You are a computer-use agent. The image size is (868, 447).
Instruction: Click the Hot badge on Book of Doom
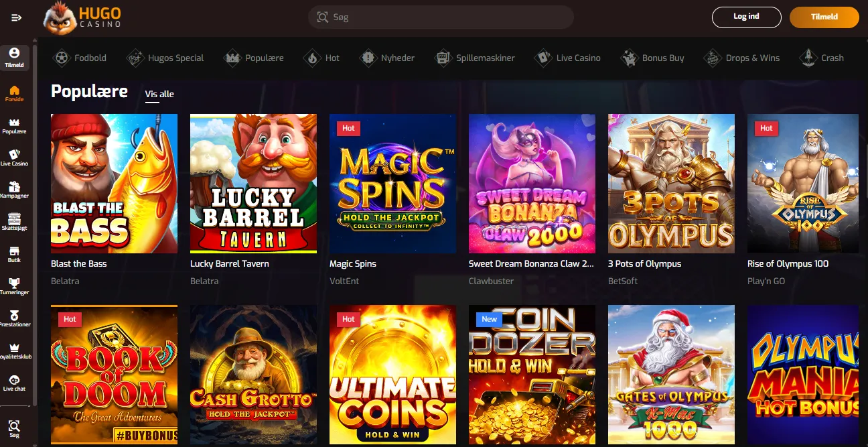click(x=70, y=319)
